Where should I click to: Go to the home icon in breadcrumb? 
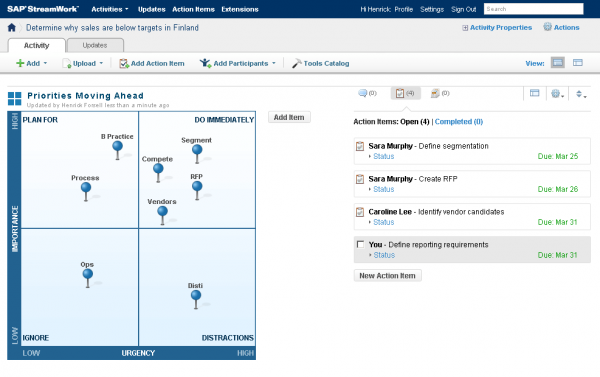tap(11, 28)
